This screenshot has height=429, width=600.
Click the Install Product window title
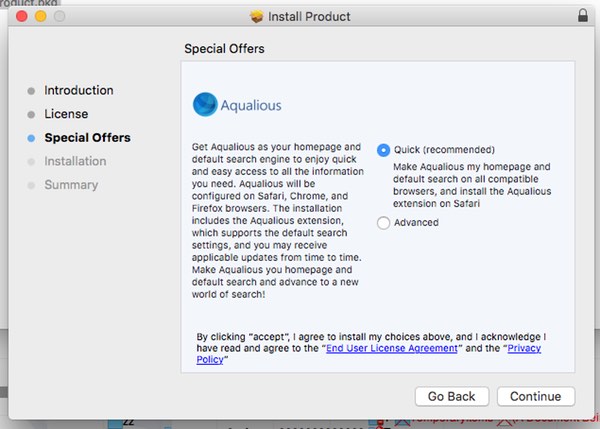(x=309, y=16)
